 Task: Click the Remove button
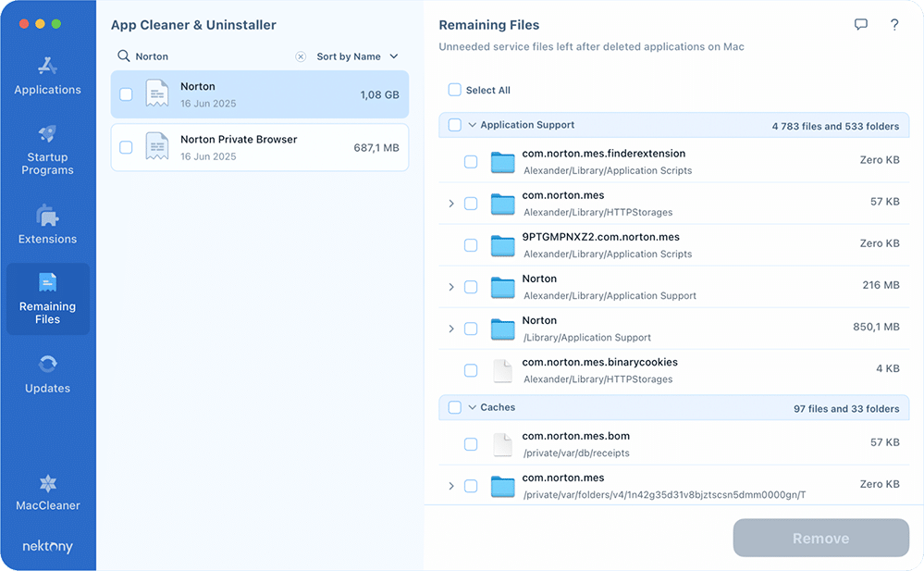[x=821, y=538]
